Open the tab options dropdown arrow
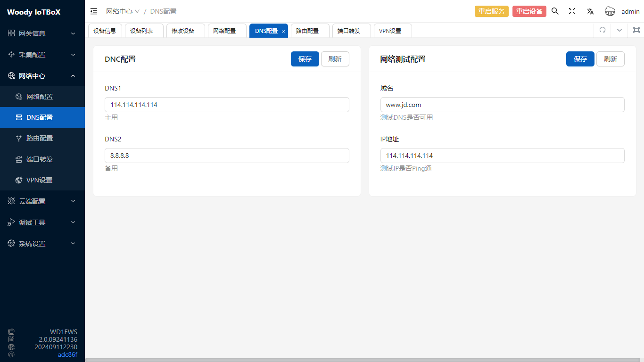This screenshot has height=362, width=644. [619, 30]
